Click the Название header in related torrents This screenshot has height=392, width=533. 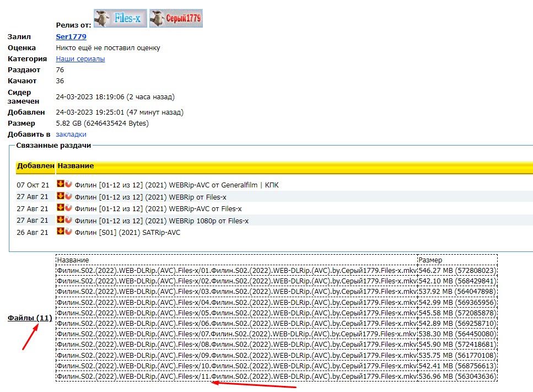point(76,166)
